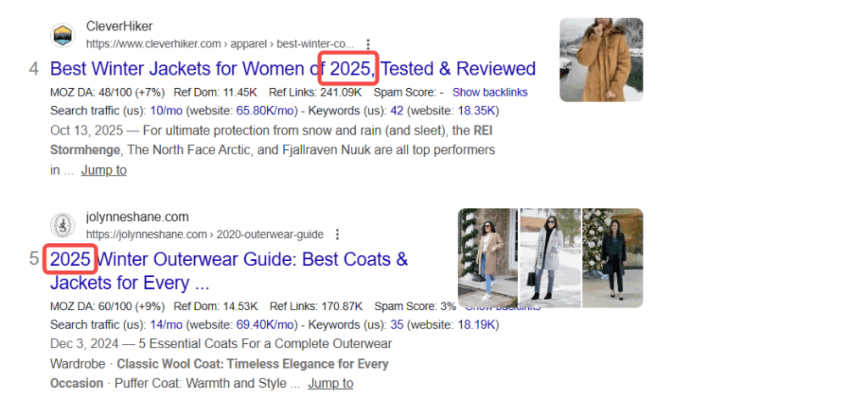Open Best Winter Jackets for Women result title

pos(292,69)
